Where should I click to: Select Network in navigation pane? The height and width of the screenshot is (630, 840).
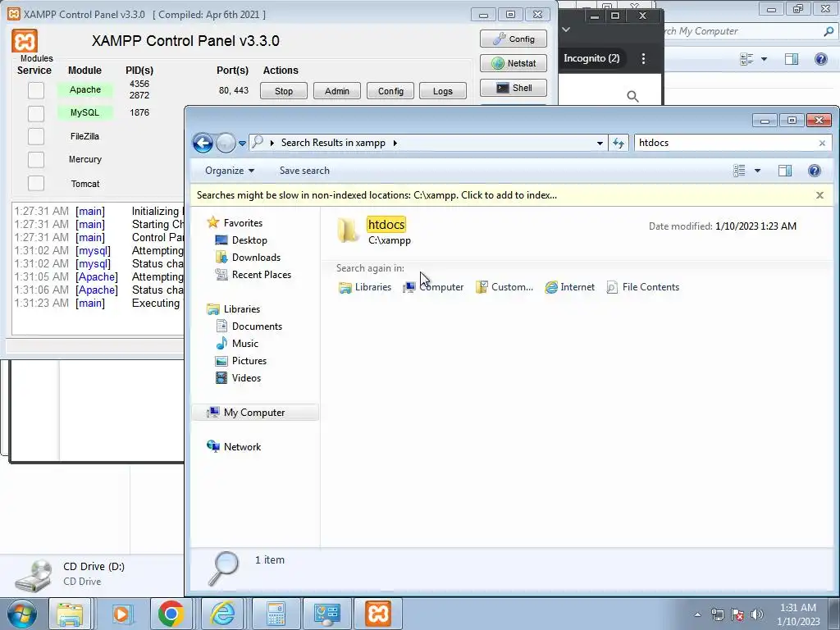[234, 446]
